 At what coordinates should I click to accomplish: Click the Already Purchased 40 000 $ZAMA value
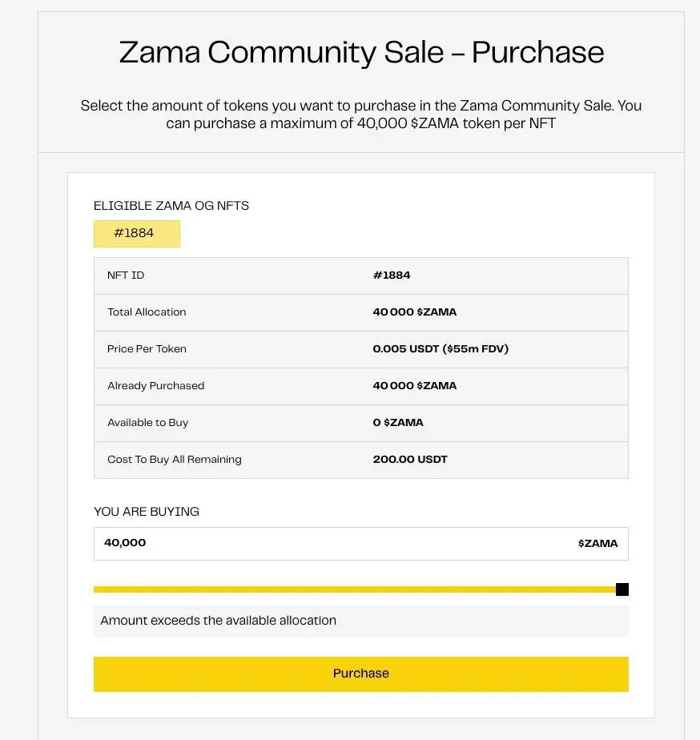coord(415,386)
